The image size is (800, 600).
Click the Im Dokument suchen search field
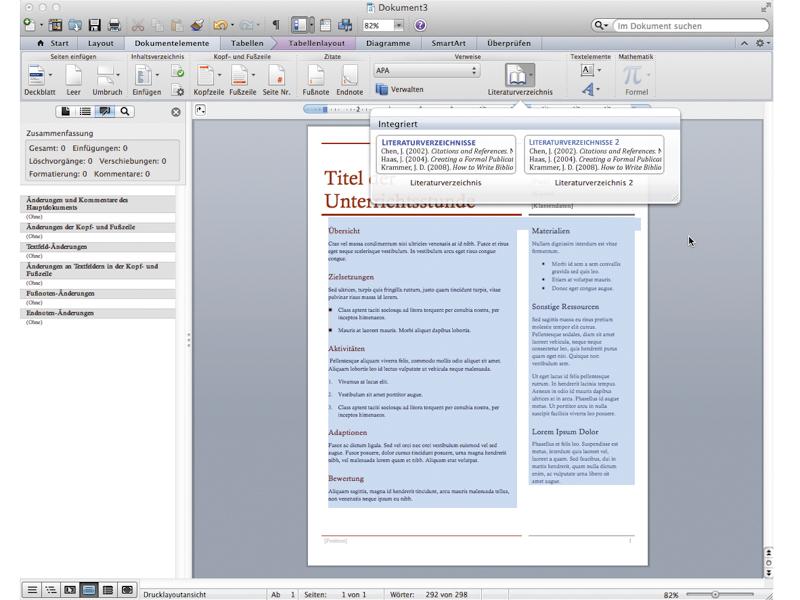pos(690,26)
